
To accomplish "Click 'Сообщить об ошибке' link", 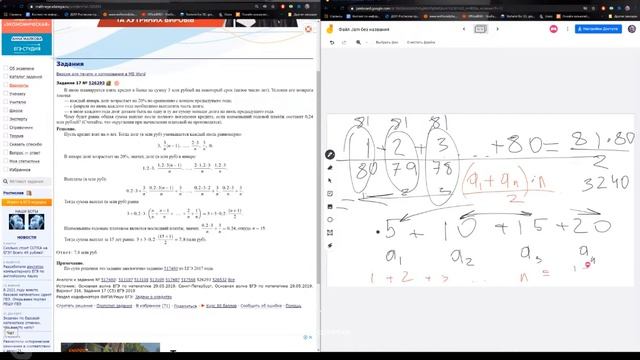I will coord(262,306).
